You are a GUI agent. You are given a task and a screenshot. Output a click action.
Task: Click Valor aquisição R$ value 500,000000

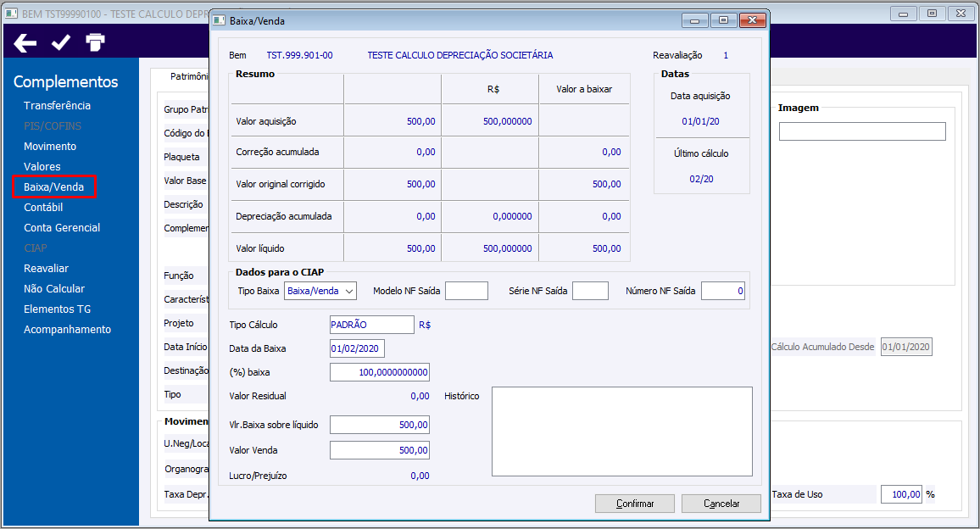click(x=508, y=121)
